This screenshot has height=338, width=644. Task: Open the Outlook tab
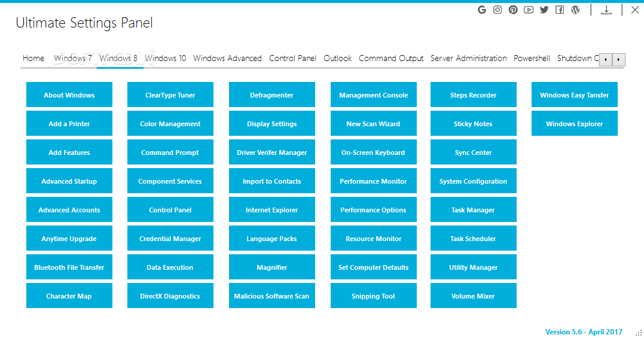click(x=338, y=58)
